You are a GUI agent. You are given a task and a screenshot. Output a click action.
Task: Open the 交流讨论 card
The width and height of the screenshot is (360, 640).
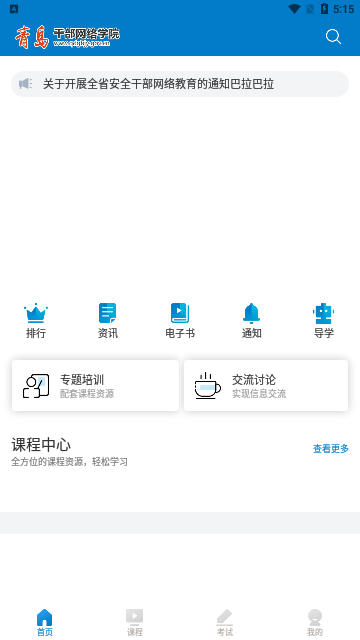pyautogui.click(x=266, y=385)
